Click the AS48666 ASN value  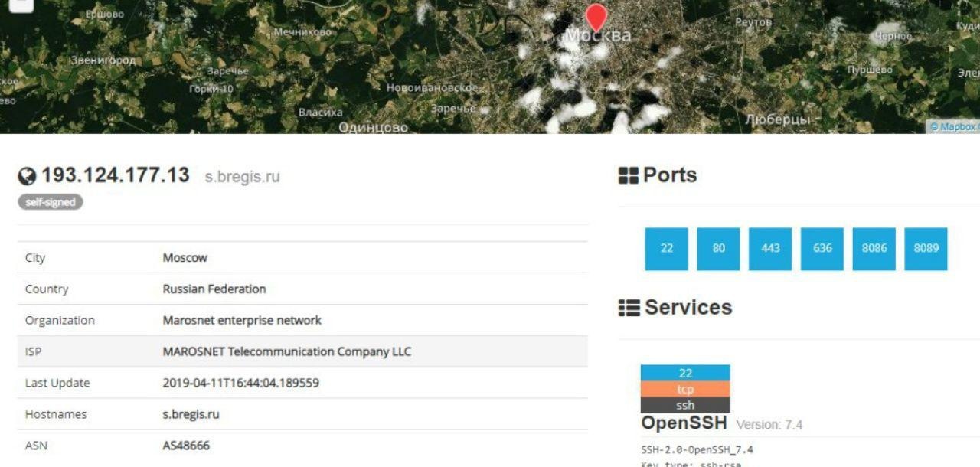186,446
